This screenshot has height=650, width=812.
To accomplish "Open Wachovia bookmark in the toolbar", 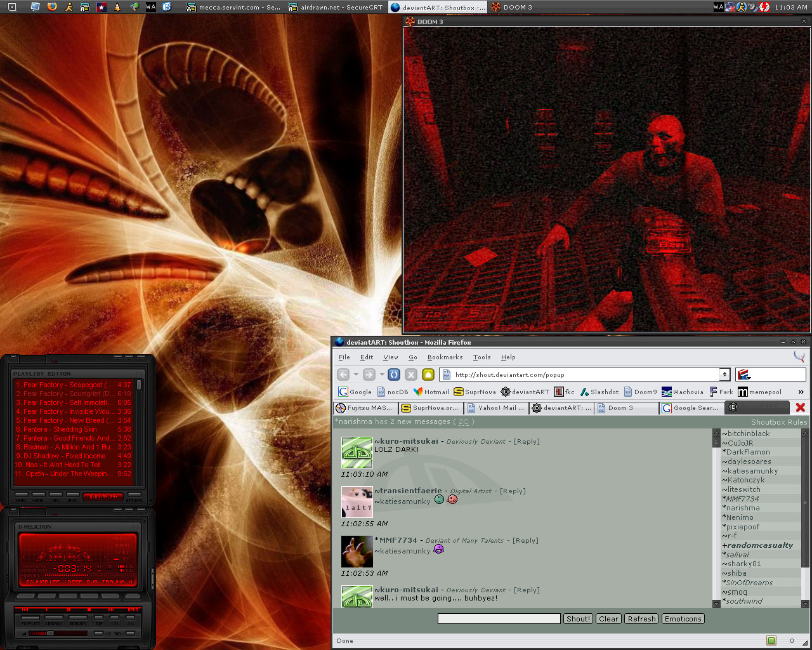I will (683, 392).
